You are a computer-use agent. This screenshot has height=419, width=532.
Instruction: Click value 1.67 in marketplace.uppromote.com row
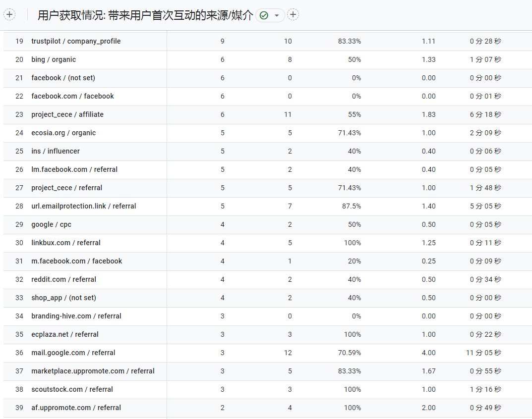pos(428,370)
